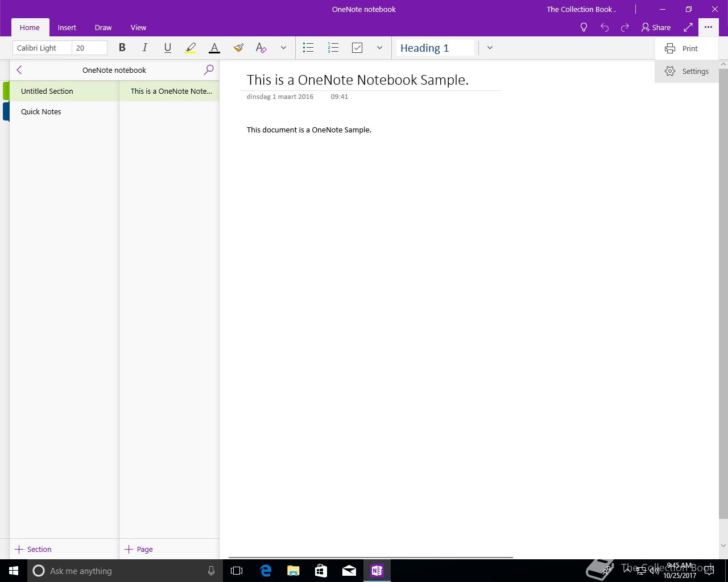Open Mail app from taskbar
Image resolution: width=728 pixels, height=582 pixels.
[349, 571]
